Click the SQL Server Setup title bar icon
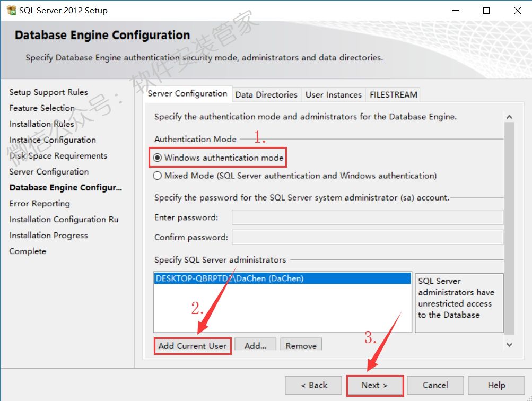Viewport: 532px width, 401px height. point(11,10)
